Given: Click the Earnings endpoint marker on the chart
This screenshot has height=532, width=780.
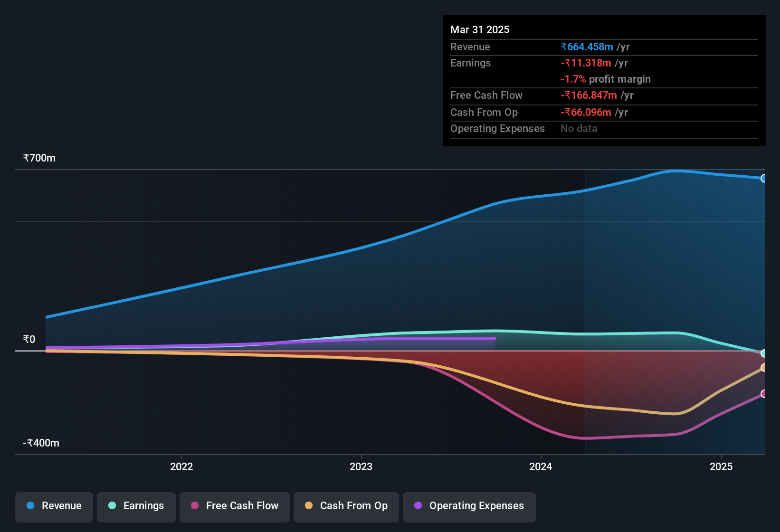Looking at the screenshot, I should click(764, 353).
